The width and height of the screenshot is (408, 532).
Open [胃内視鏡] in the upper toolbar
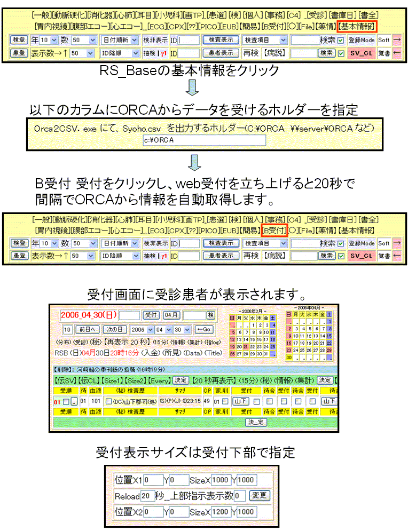click(x=52, y=26)
